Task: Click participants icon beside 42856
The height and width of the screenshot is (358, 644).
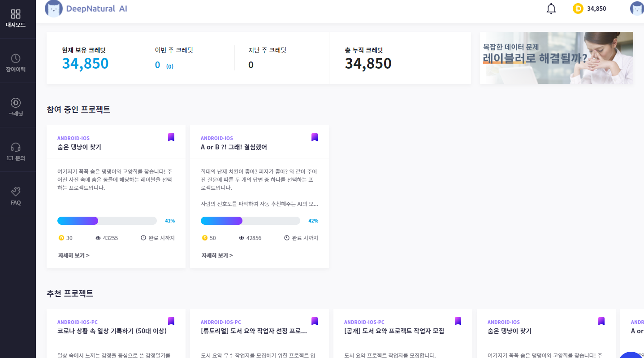Action: click(x=242, y=238)
